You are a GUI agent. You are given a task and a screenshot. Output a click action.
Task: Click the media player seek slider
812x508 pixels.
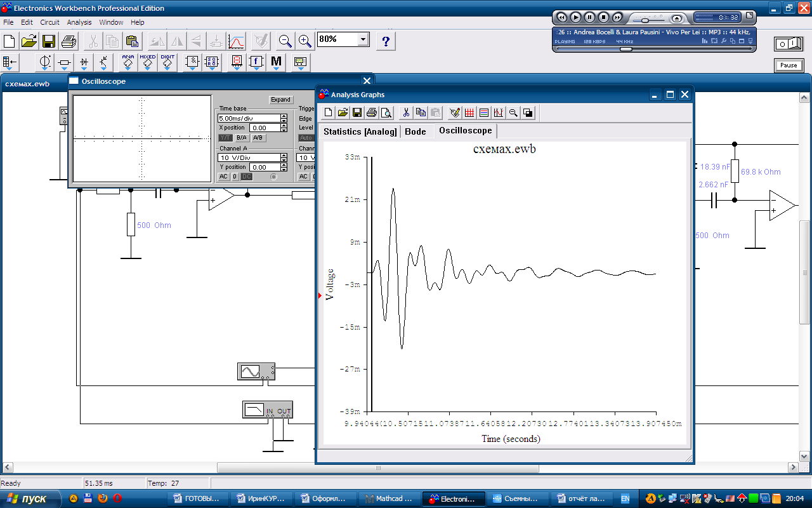(625, 49)
